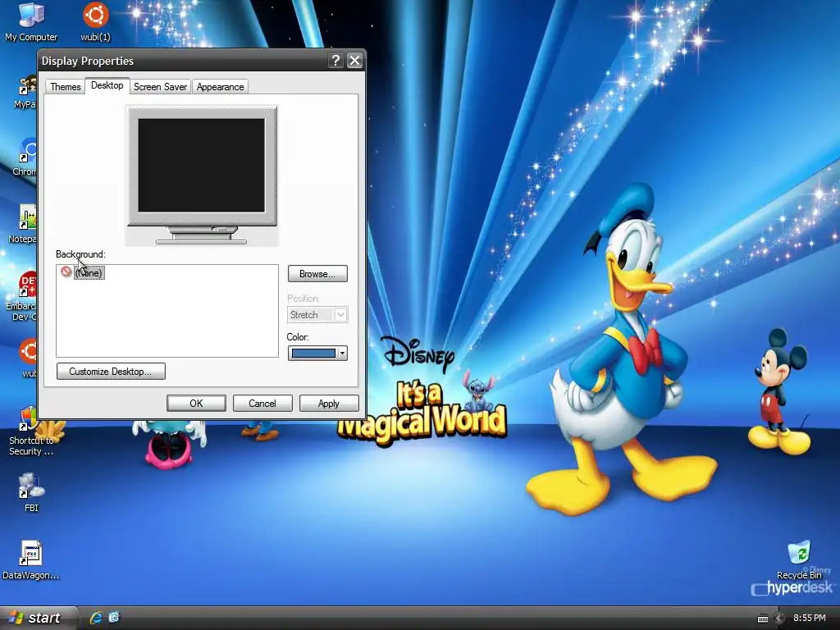Click the taskbar clock 8:55 PM
This screenshot has height=630, width=840.
pos(810,619)
